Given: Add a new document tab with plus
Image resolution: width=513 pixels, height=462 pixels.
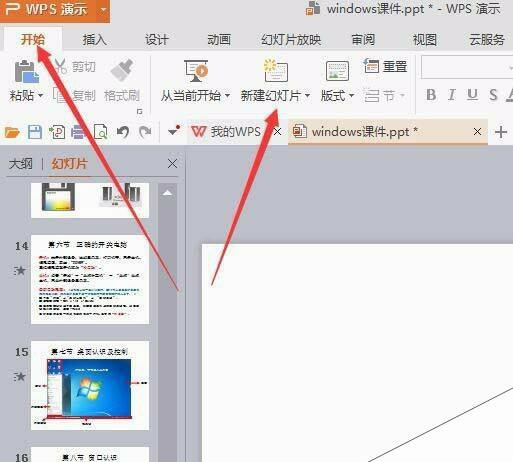Looking at the screenshot, I should pos(501,132).
